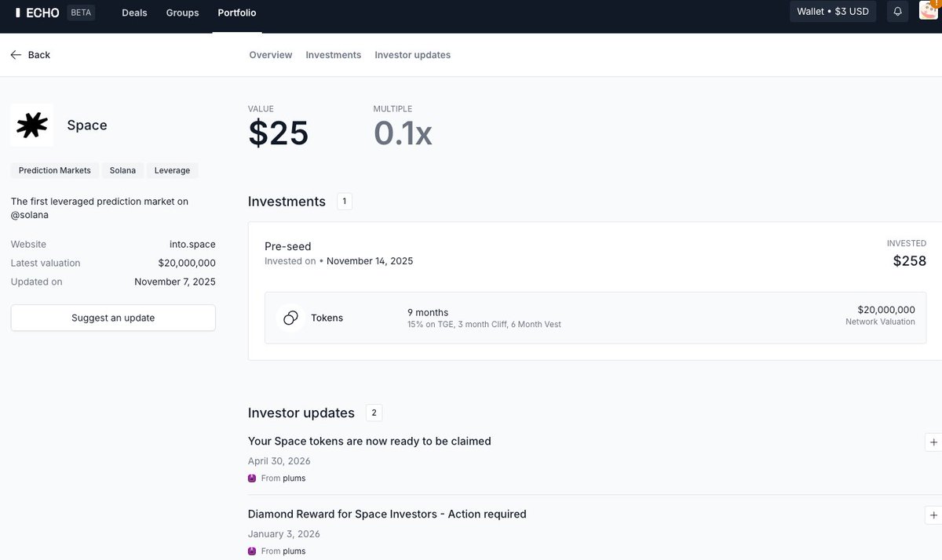Click the Latest valuation $20,000,000 value
942x560 pixels.
187,263
